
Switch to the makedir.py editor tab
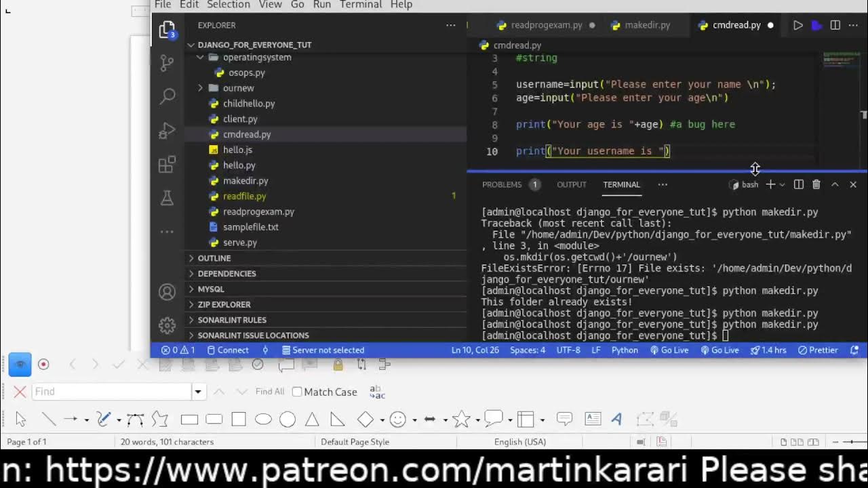point(647,25)
